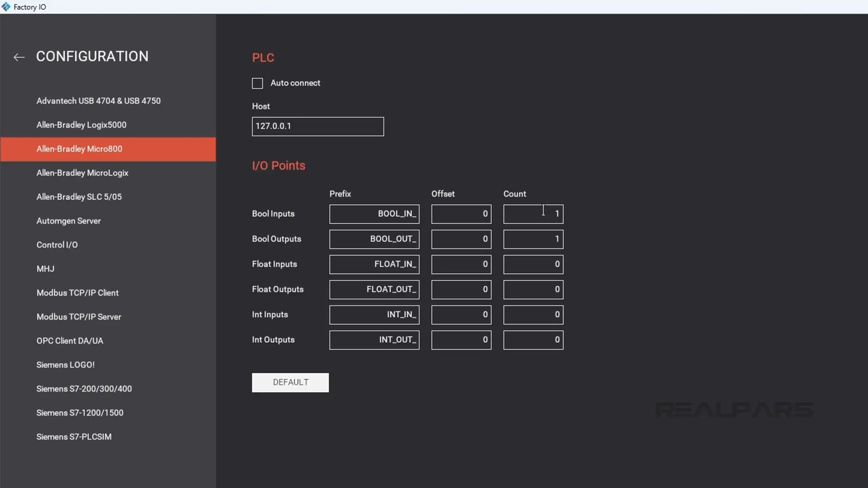Edit Int Inputs prefix field INT_IN_
Image resolution: width=868 pixels, height=488 pixels.
[x=374, y=315]
